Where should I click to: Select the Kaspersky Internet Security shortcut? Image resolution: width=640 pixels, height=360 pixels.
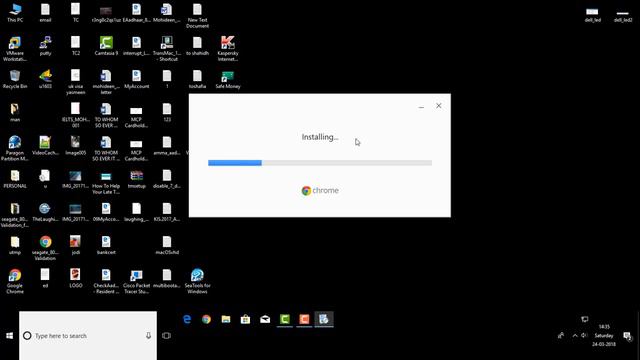(x=228, y=49)
